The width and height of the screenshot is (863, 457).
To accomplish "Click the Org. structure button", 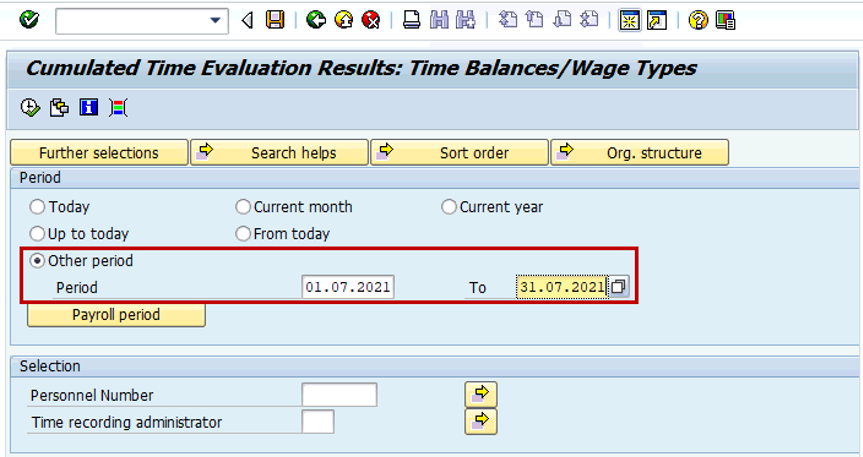I will [x=640, y=153].
